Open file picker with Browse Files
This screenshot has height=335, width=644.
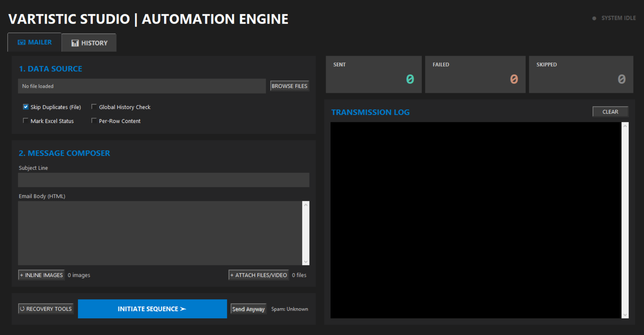pos(289,86)
